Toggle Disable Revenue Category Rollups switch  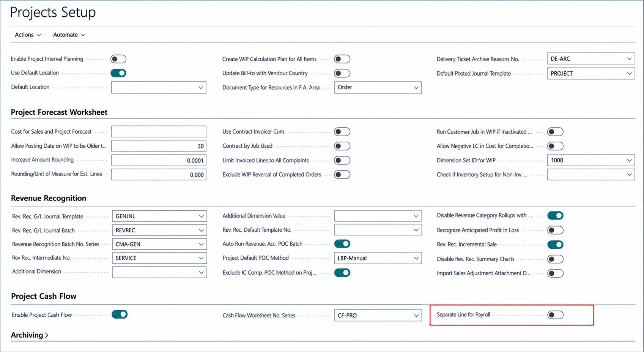click(555, 216)
